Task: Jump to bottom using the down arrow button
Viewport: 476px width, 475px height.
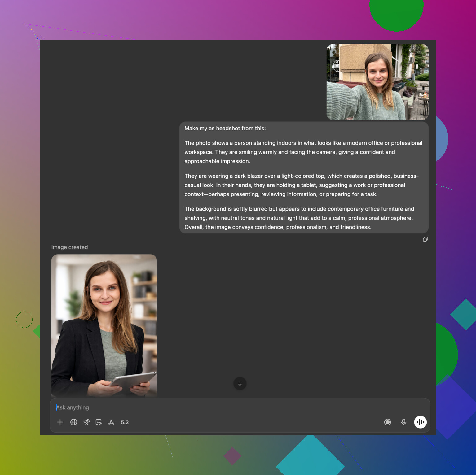Action: pyautogui.click(x=240, y=384)
